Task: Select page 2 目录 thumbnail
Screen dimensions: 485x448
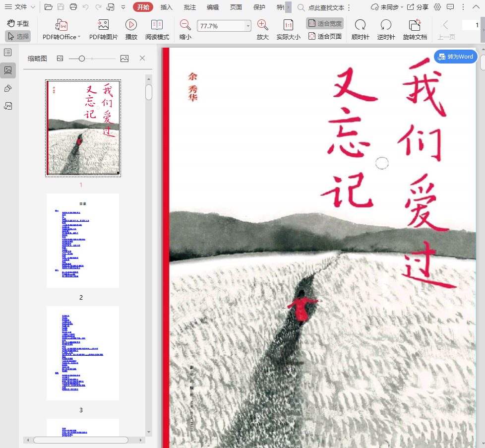Action: tap(83, 241)
